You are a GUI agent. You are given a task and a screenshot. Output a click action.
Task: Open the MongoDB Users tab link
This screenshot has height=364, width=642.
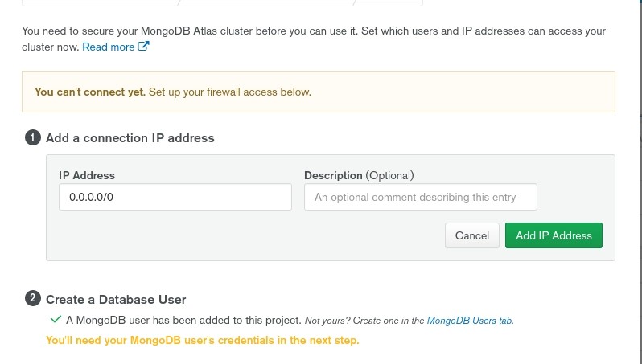(x=470, y=321)
